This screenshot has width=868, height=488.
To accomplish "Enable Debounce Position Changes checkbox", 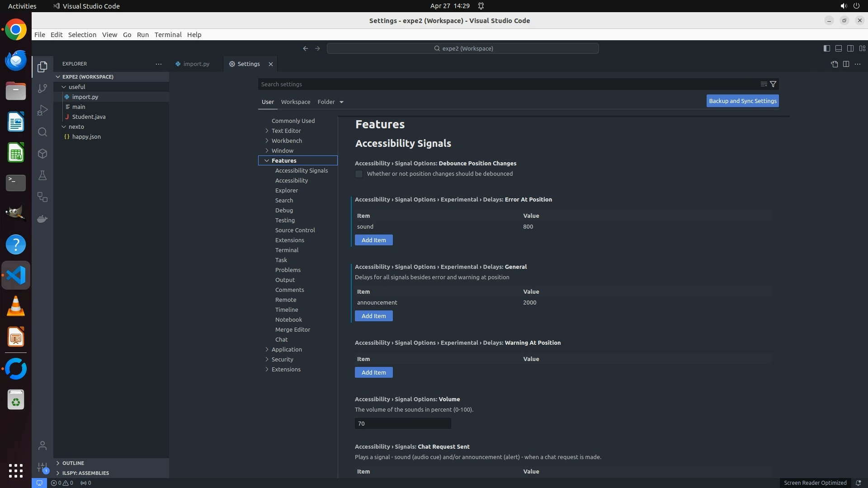I will pyautogui.click(x=359, y=174).
